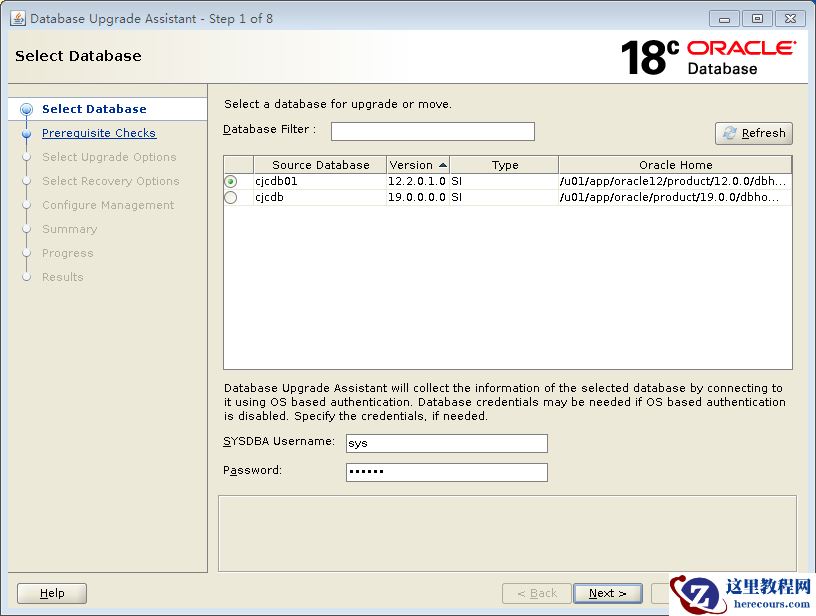This screenshot has width=816, height=616.
Task: Click the Prerequisite Checks step bullet icon
Action: 27,134
